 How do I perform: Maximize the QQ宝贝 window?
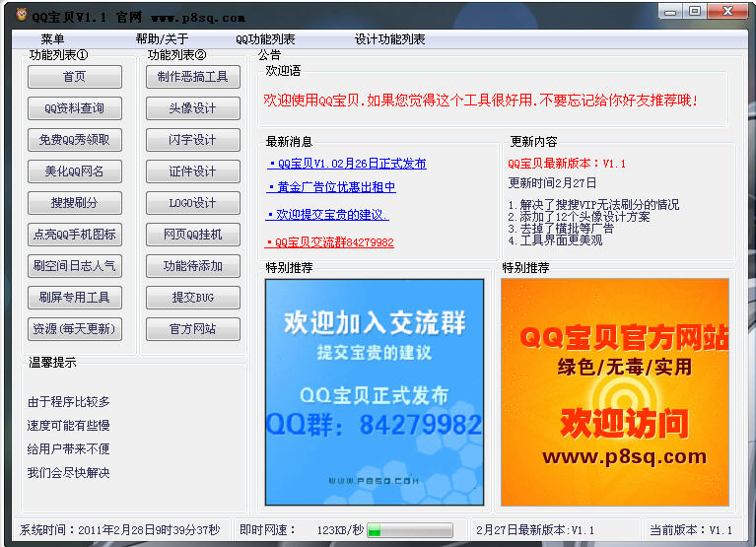pyautogui.click(x=694, y=12)
